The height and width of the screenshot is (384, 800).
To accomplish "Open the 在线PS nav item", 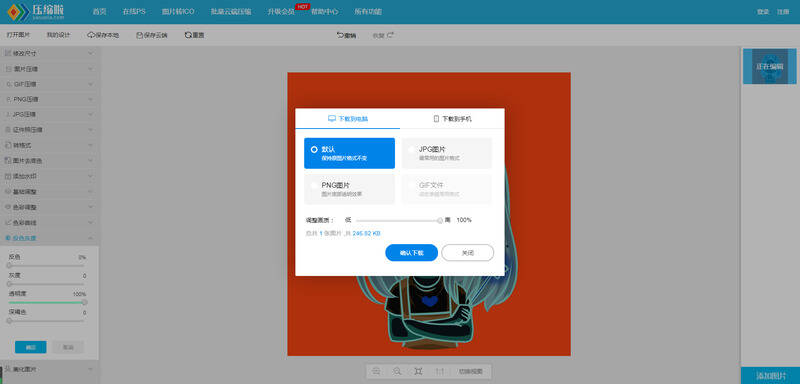I will [x=134, y=12].
